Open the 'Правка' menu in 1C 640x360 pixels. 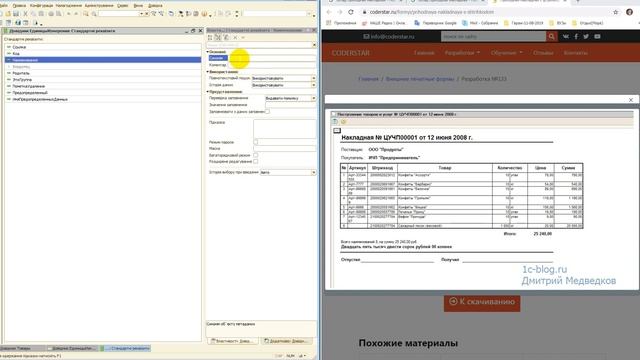(x=19, y=6)
